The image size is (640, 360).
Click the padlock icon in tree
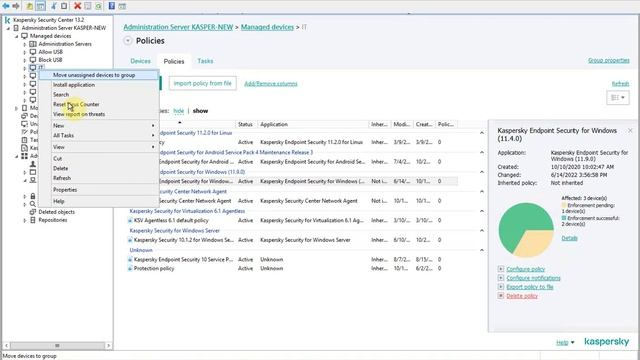click(33, 196)
